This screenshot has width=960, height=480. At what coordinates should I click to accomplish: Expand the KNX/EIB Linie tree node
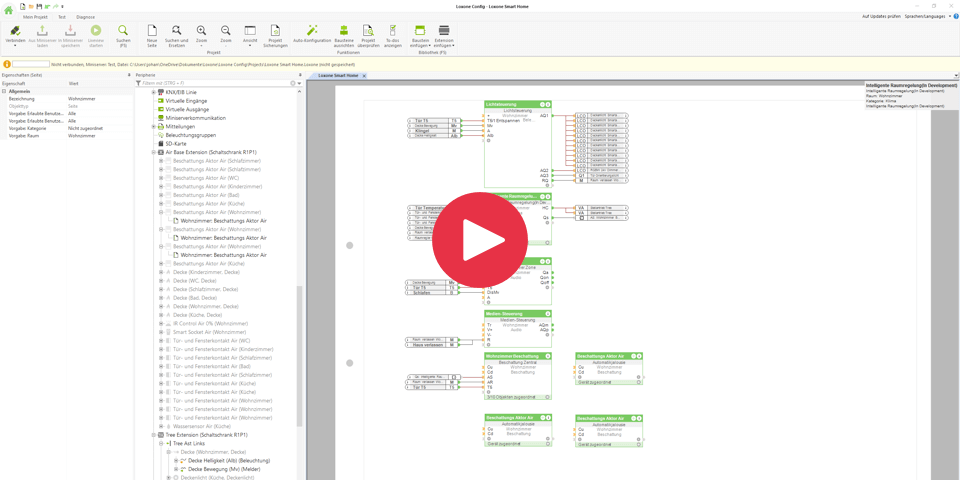[154, 92]
